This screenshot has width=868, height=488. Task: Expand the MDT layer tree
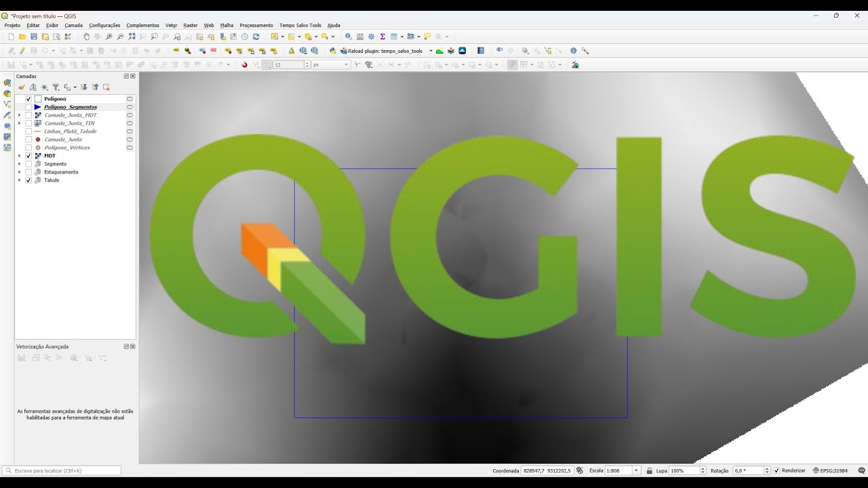coord(19,156)
